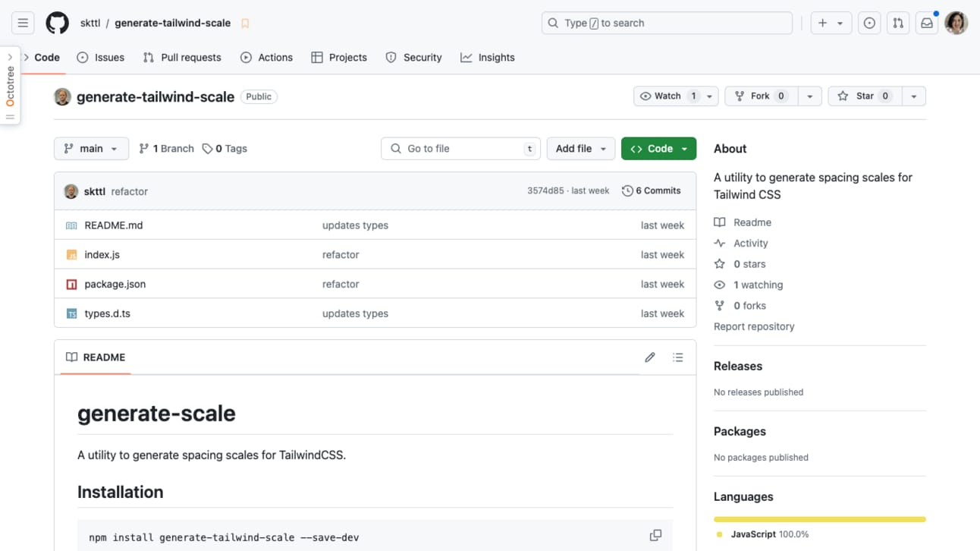Image resolution: width=980 pixels, height=551 pixels.
Task: Open the green Code dropdown button
Action: 658,149
